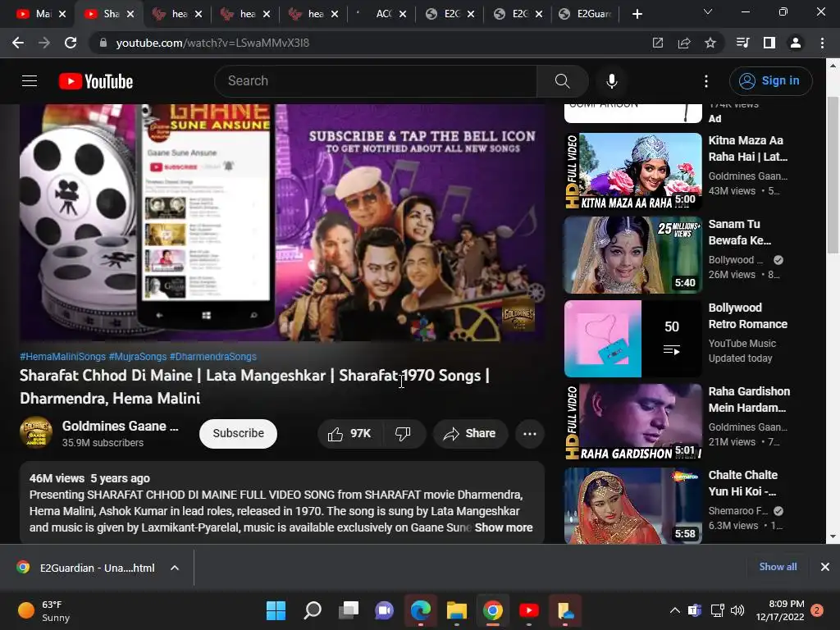
Task: Open Raha Gardishon Mein Hardam thumbnail
Action: (632, 422)
